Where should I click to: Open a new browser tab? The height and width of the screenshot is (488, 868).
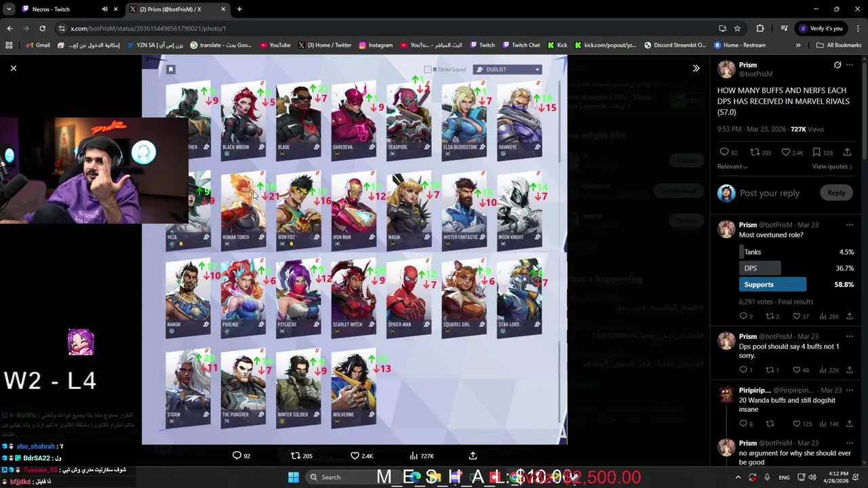click(x=239, y=9)
